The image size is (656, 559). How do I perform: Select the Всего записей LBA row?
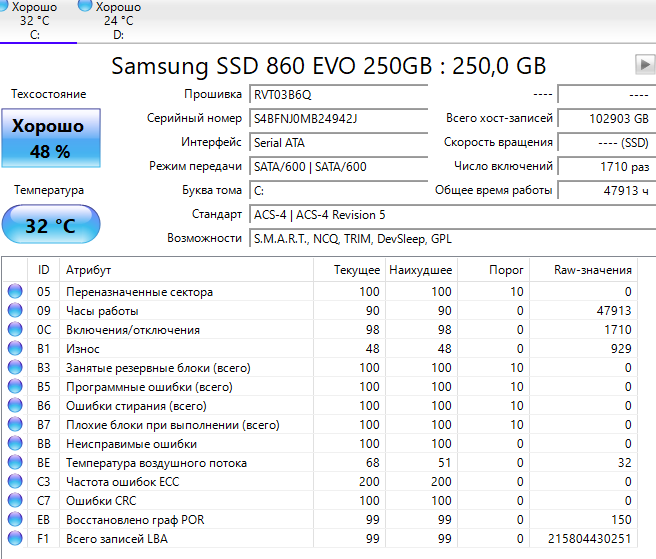point(320,538)
